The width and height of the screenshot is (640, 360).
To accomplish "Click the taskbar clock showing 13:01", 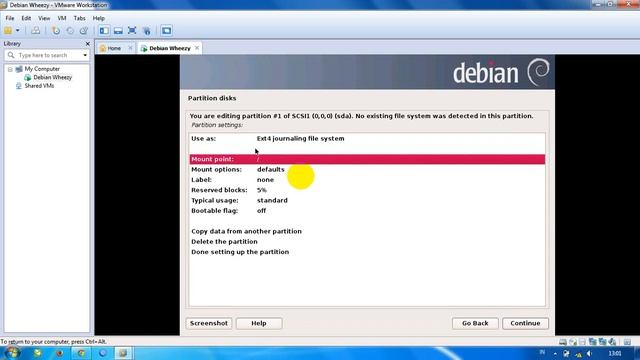I will tap(615, 353).
